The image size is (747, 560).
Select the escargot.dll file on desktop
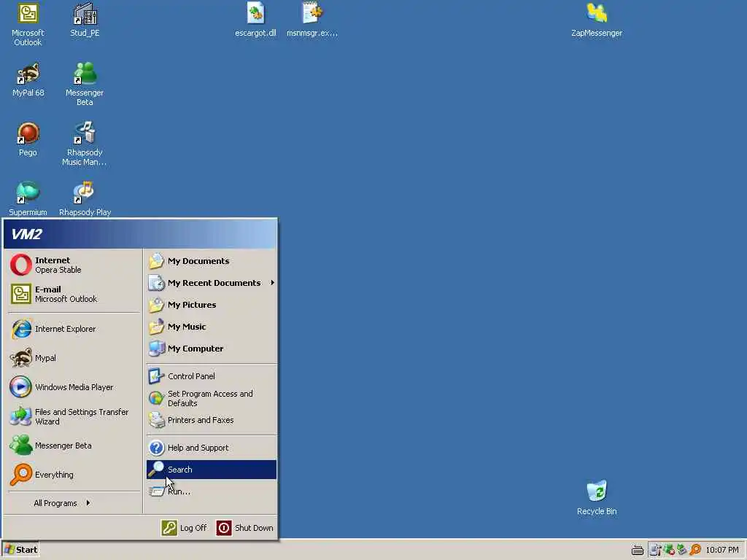255,20
